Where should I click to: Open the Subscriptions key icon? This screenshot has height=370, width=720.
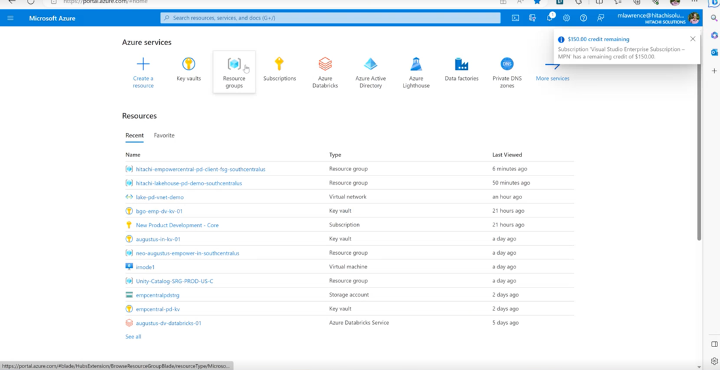(279, 63)
